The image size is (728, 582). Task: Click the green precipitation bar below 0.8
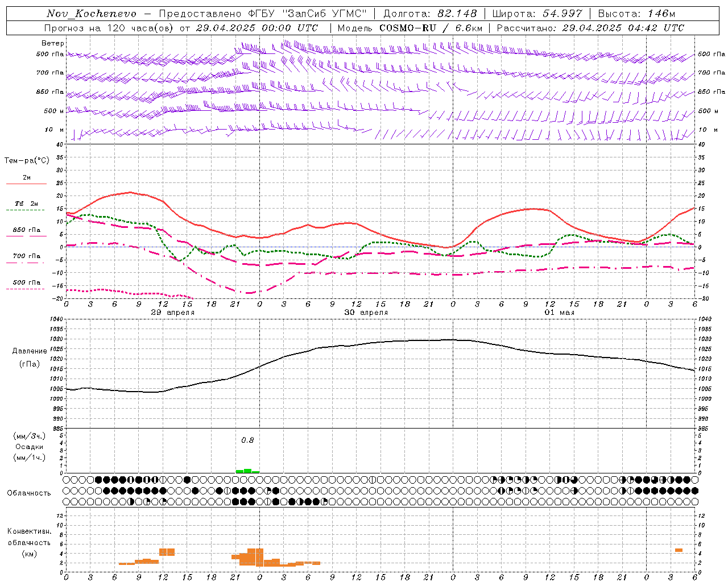tap(247, 471)
